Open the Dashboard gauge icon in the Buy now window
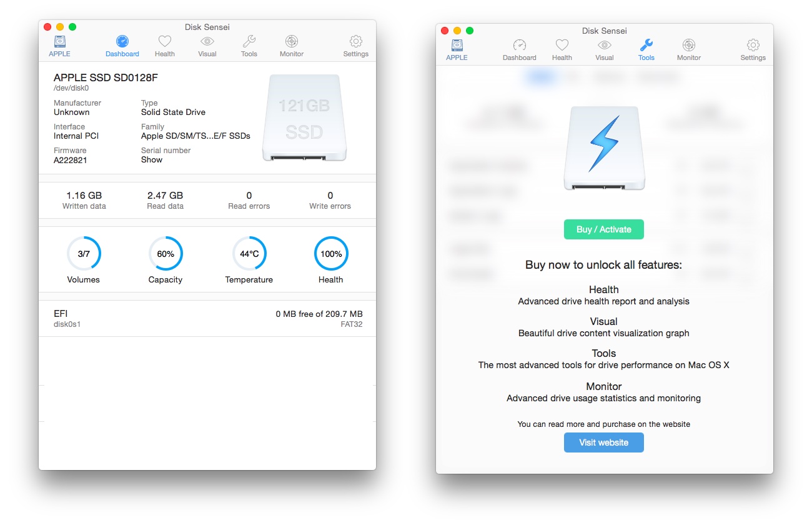Viewport: 812px width, 520px height. point(520,46)
